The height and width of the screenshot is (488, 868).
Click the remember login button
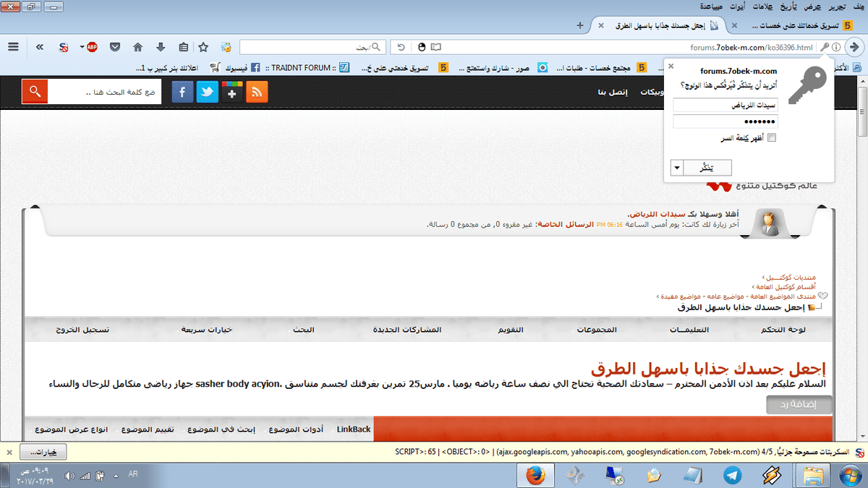tap(708, 168)
